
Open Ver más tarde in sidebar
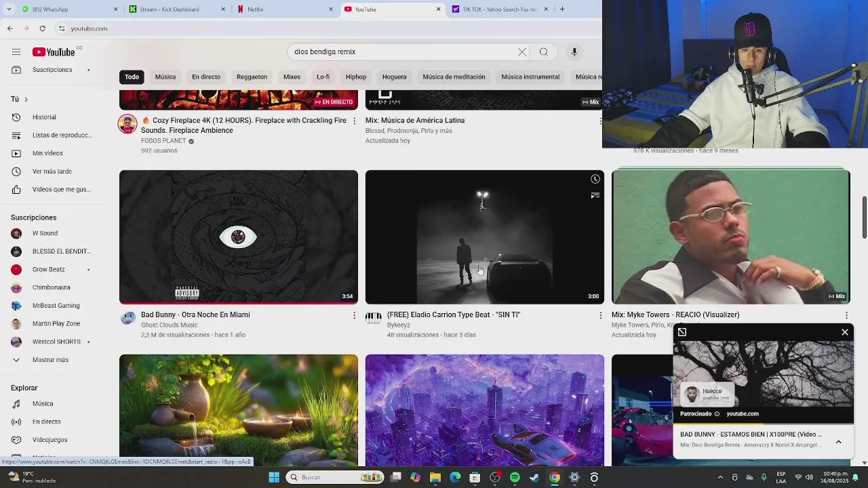51,171
